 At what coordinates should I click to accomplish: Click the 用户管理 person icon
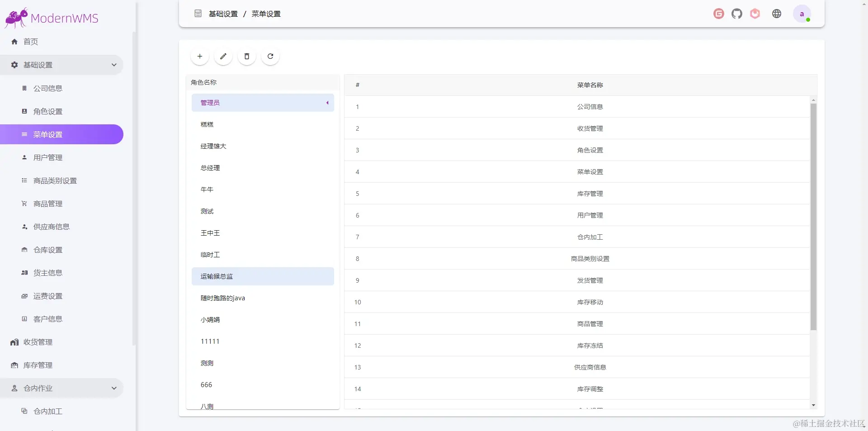coord(24,157)
